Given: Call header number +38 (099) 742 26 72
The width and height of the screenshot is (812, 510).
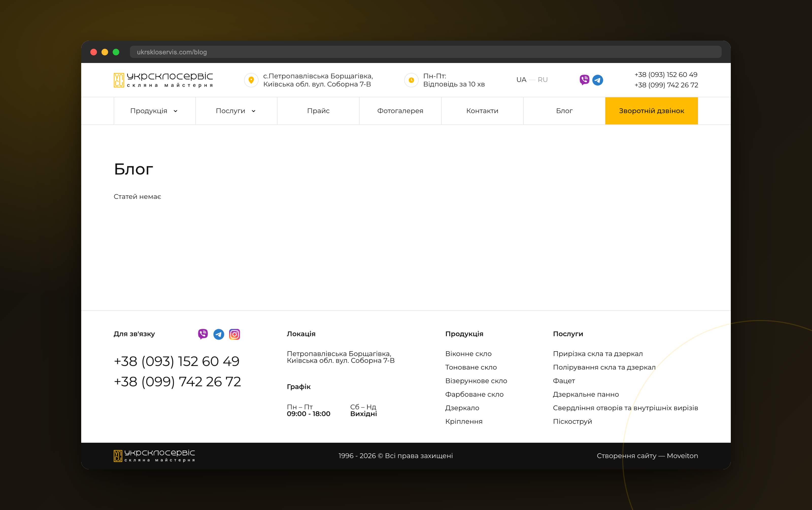Looking at the screenshot, I should [666, 85].
